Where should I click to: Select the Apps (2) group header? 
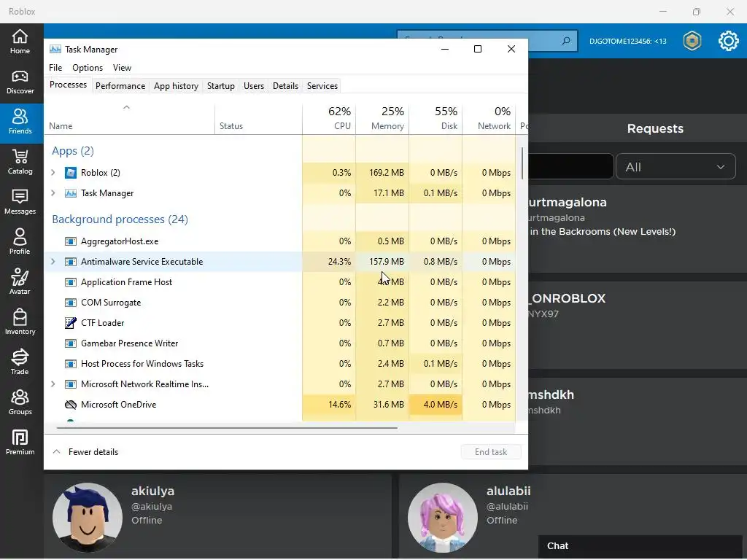(73, 151)
